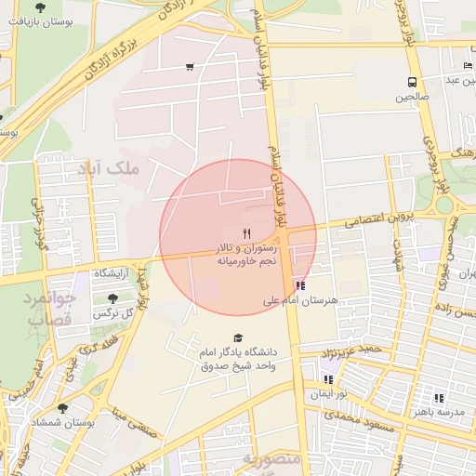The image size is (476, 476).
Task: Open the صالحین bus station icon
Action: pos(412,83)
